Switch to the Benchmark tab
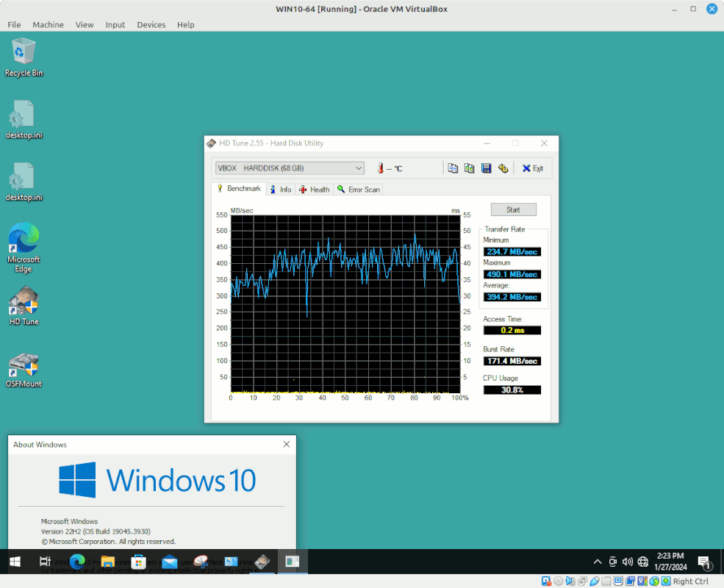The width and height of the screenshot is (724, 588). click(239, 189)
